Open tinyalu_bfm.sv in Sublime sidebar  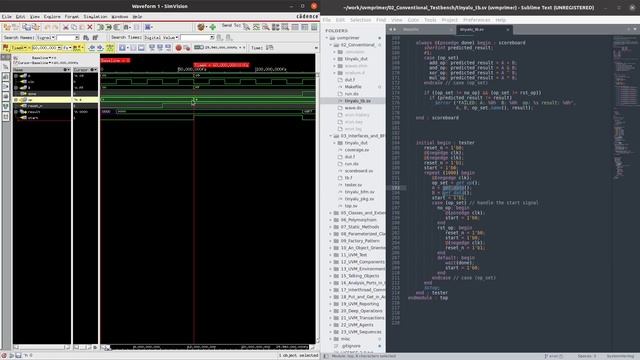click(359, 192)
